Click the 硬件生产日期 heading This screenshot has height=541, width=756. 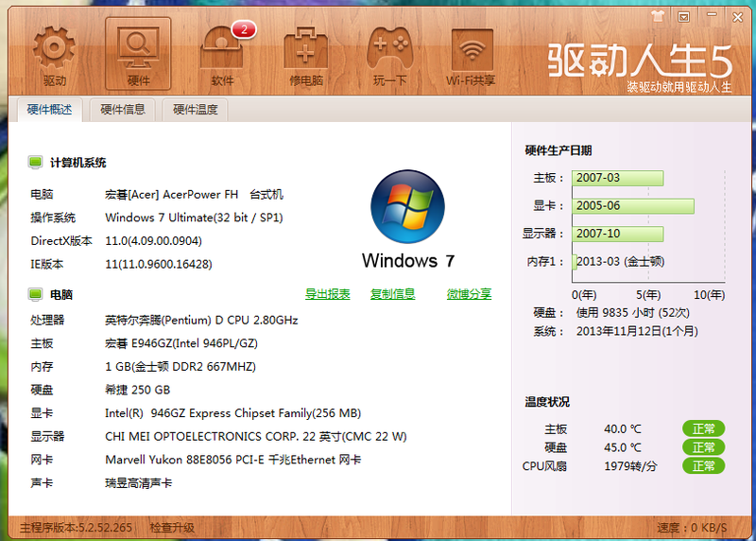point(558,150)
